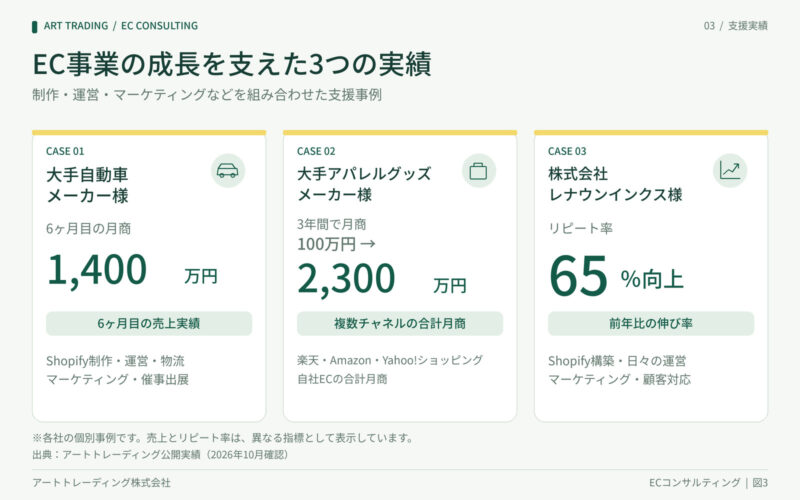
Task: Click the '万円' unit next to 2,300
Action: click(x=450, y=285)
